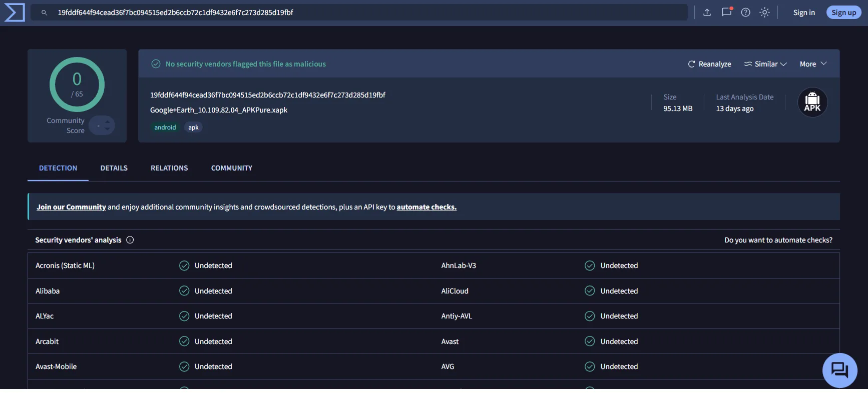
Task: Click the Reanalyze button
Action: (x=709, y=64)
